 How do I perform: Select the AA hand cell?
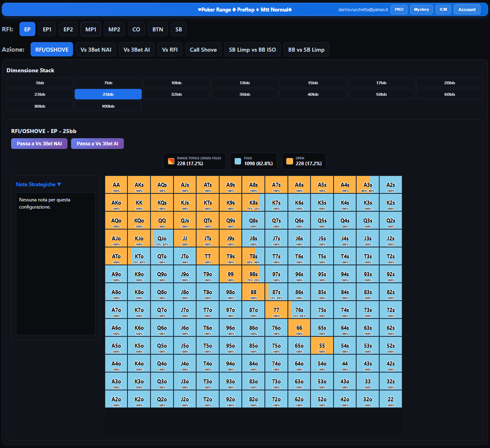(x=116, y=185)
